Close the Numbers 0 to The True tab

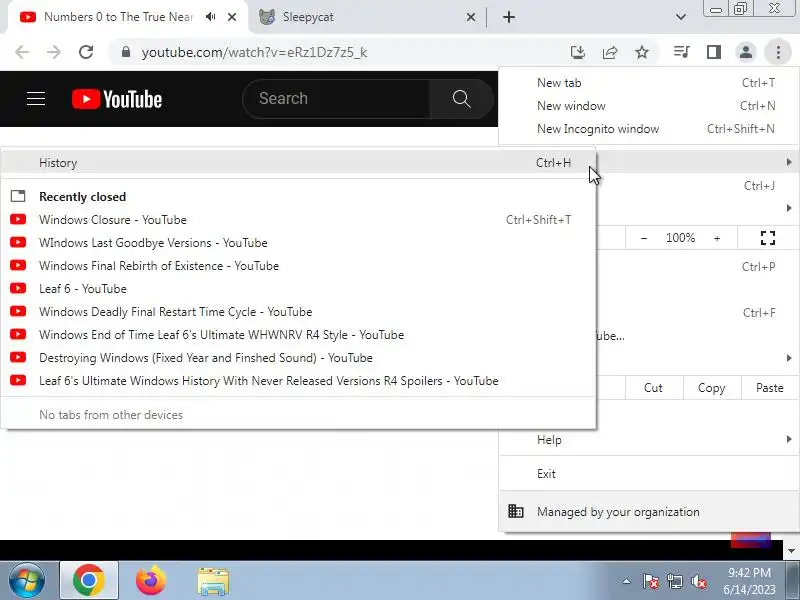(232, 17)
